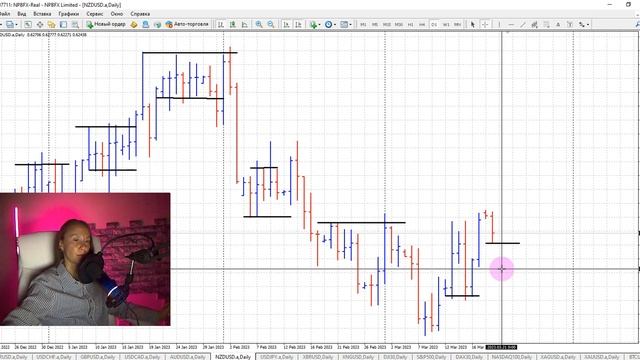The height and width of the screenshot is (360, 640).
Task: Open the Navigator folder-star icon
Action: click(x=51, y=24)
